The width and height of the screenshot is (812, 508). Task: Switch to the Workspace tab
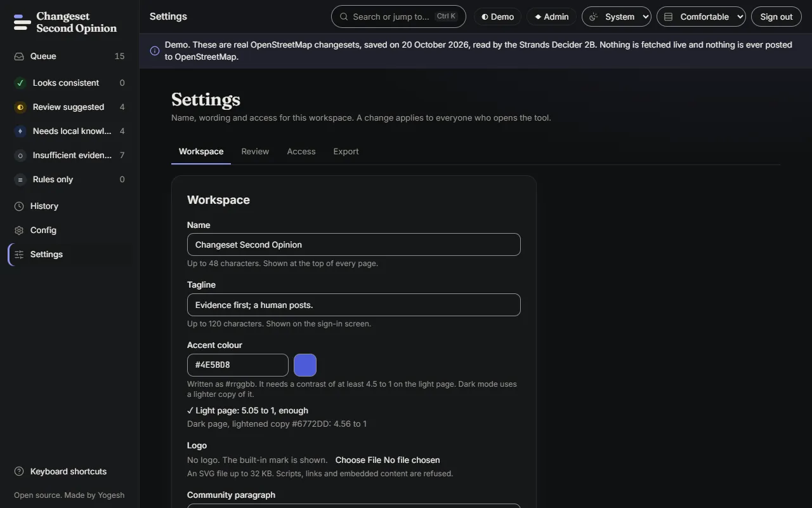click(x=201, y=152)
